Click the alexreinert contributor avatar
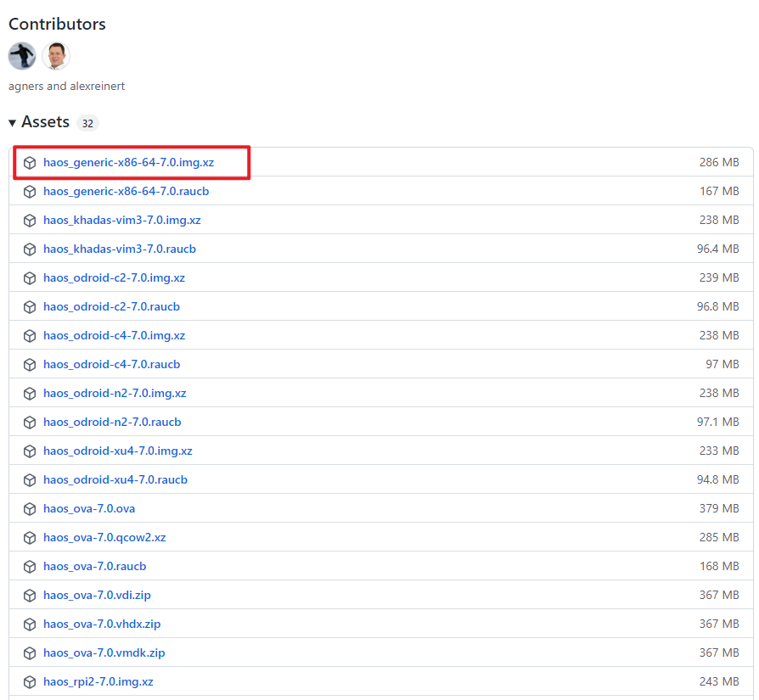The image size is (759, 700). pos(56,56)
